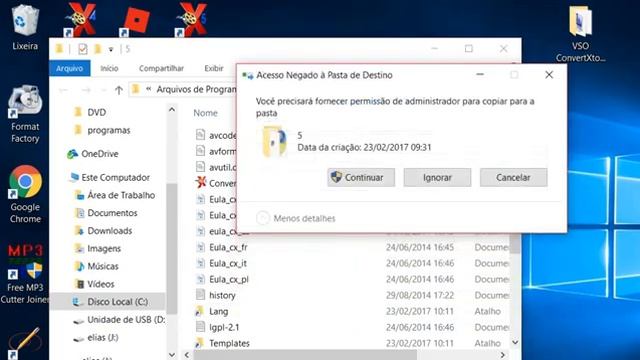The width and height of the screenshot is (640, 360).
Task: Click the Explorer forward arrow
Action: click(86, 90)
